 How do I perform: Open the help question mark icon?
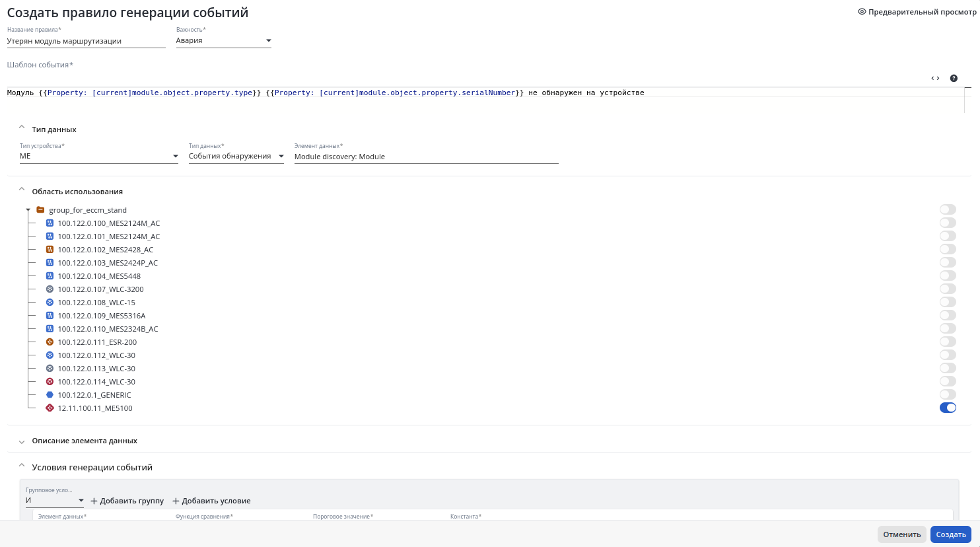click(954, 78)
